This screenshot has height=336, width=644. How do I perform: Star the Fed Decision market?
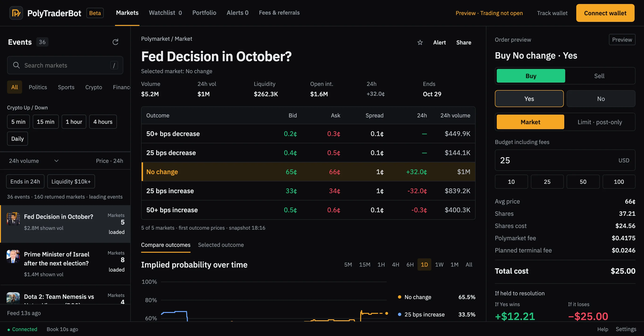(420, 43)
